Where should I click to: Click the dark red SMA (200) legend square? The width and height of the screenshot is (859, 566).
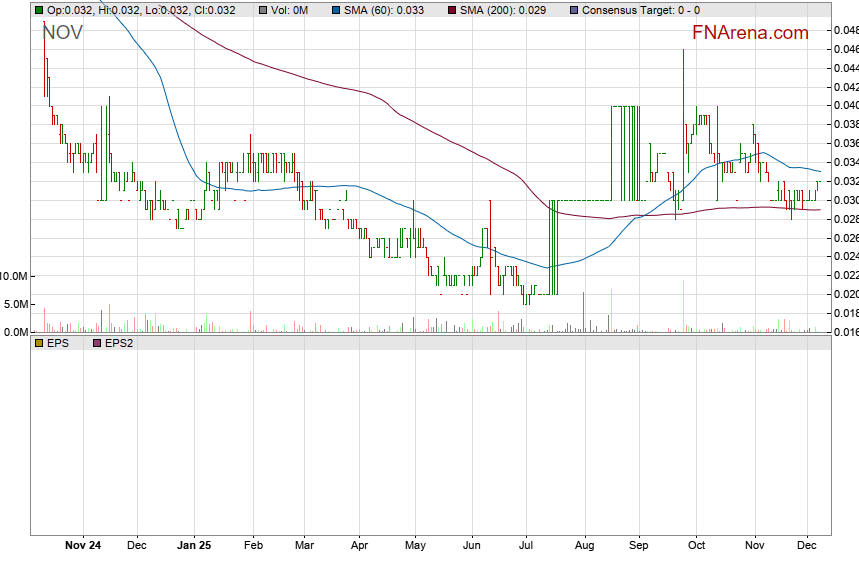(451, 10)
